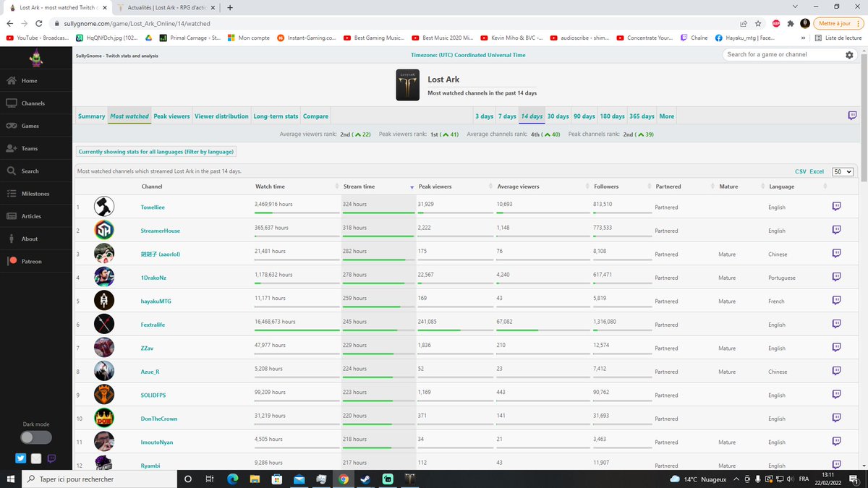Toggle the Dark mode switch
The width and height of the screenshot is (868, 488).
(x=36, y=437)
